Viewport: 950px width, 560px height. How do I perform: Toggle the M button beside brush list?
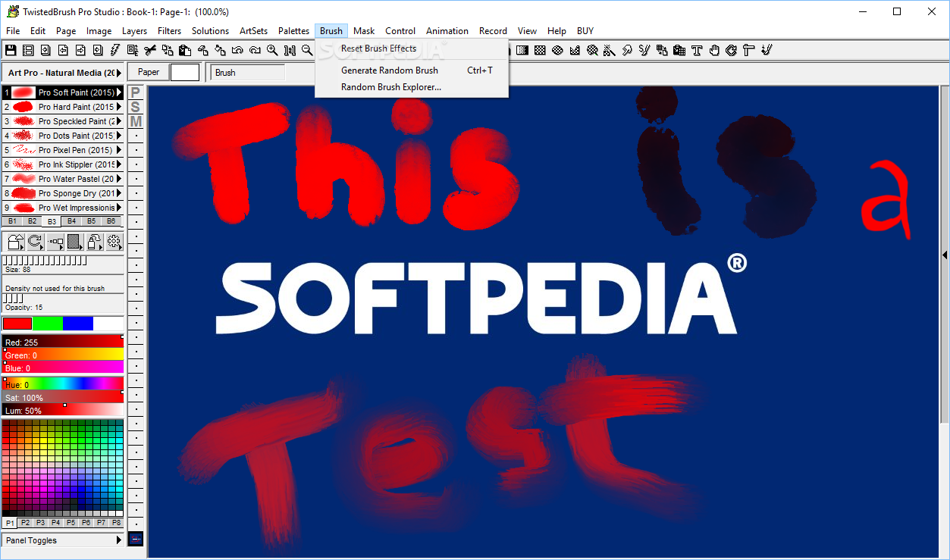click(135, 121)
